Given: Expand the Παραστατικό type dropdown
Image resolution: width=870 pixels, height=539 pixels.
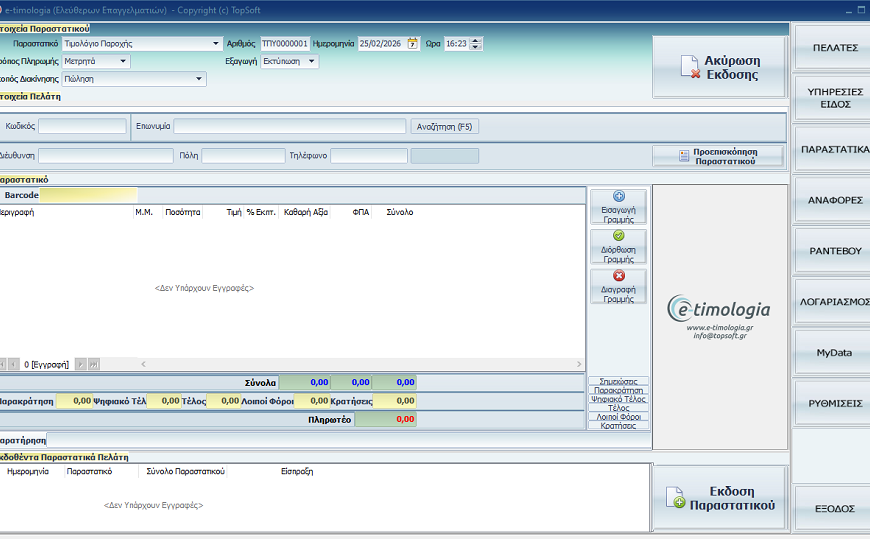Looking at the screenshot, I should click(x=217, y=44).
